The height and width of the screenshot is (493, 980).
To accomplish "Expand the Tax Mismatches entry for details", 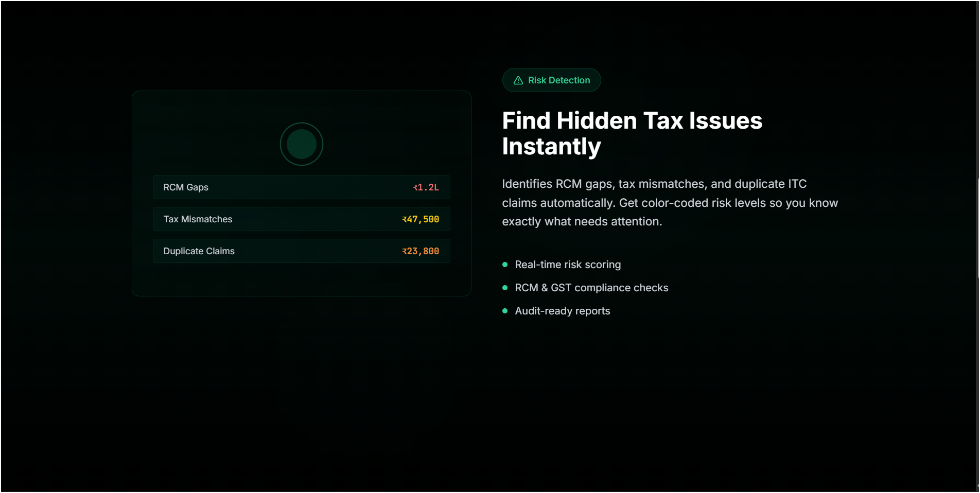I will point(301,219).
